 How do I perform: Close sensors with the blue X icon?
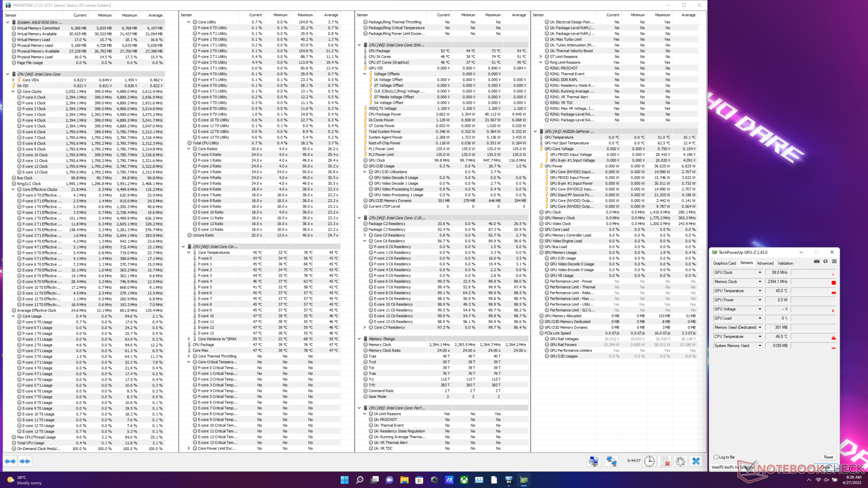pyautogui.click(x=696, y=461)
